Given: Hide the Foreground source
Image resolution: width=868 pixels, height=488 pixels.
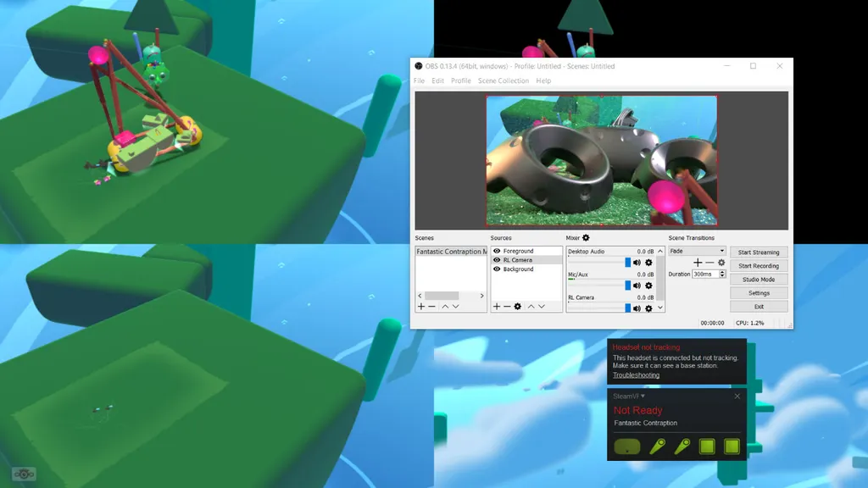Looking at the screenshot, I should click(496, 251).
